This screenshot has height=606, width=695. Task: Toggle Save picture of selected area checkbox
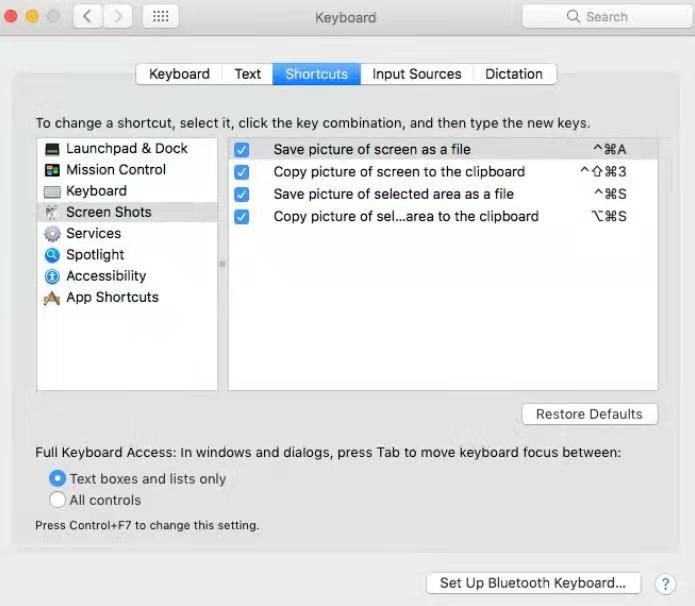click(241, 194)
